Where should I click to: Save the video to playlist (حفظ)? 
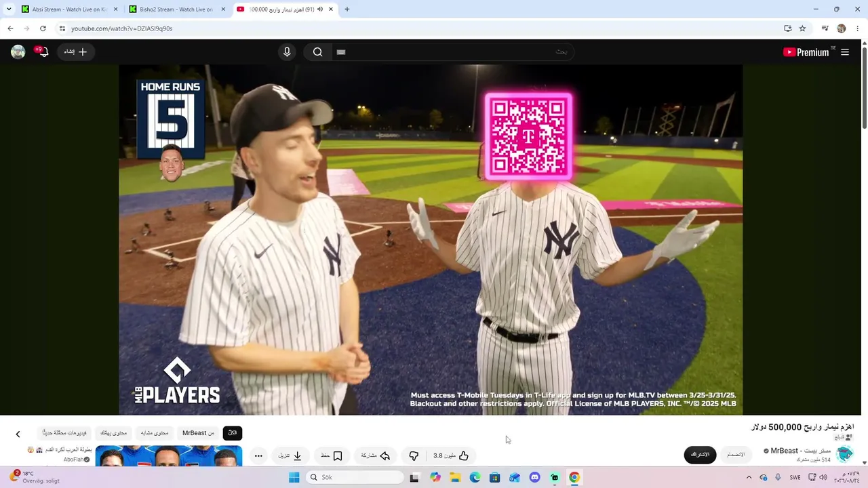(x=332, y=456)
